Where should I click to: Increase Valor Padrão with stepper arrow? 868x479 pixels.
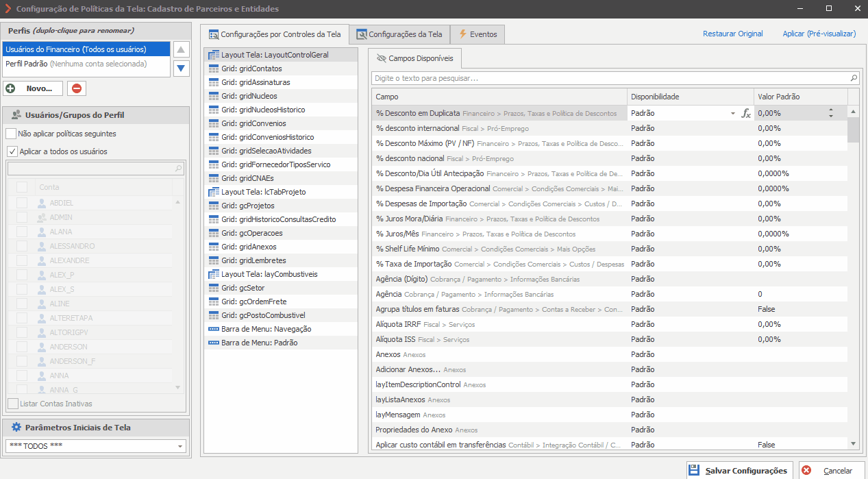[831, 110]
